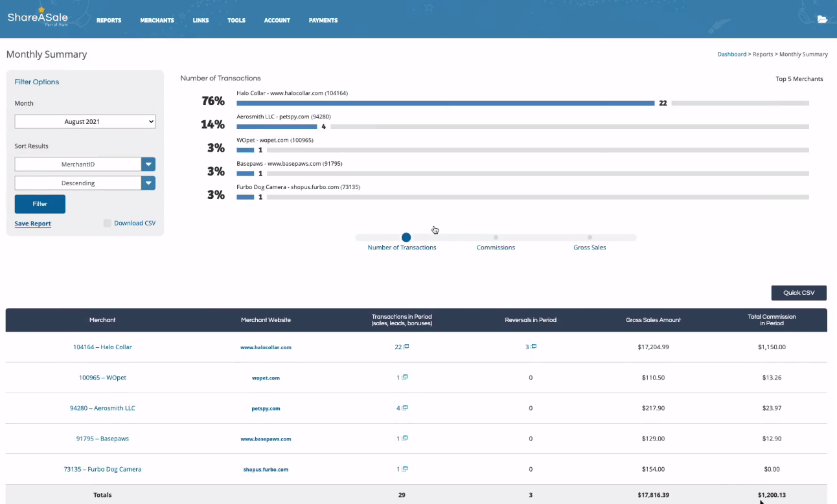Tick the Download CSV checkbox

(108, 223)
